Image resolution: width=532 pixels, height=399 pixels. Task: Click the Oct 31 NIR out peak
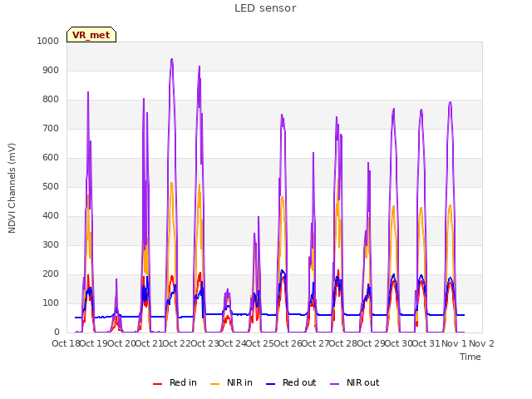421,110
